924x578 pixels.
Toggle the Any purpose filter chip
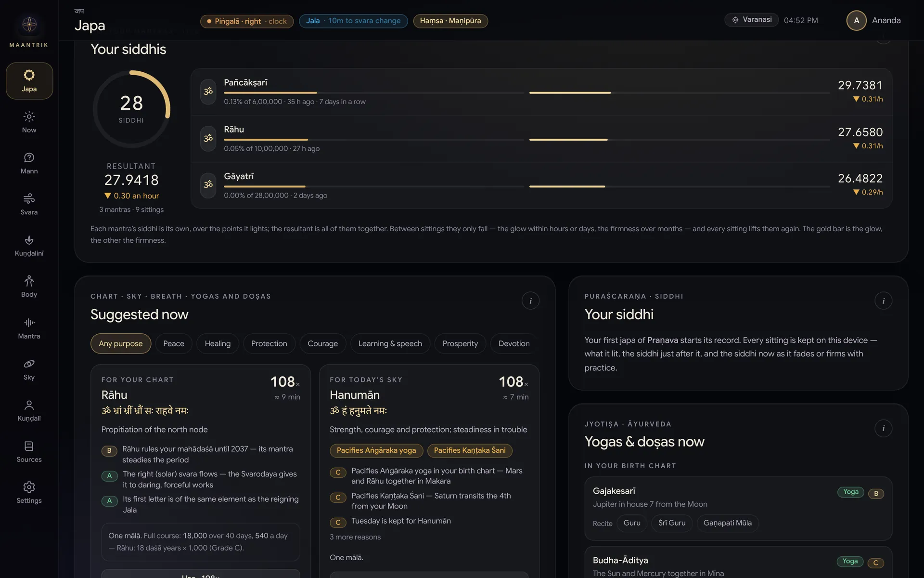pyautogui.click(x=121, y=343)
